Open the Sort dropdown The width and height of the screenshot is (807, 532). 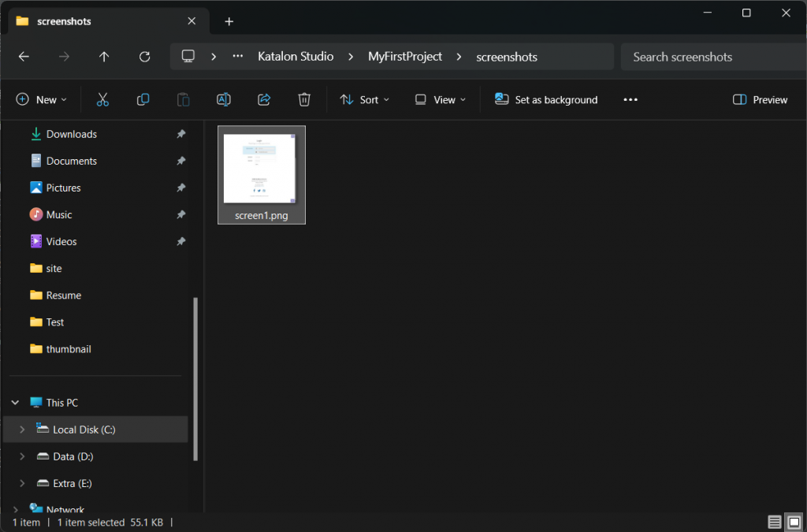(364, 99)
